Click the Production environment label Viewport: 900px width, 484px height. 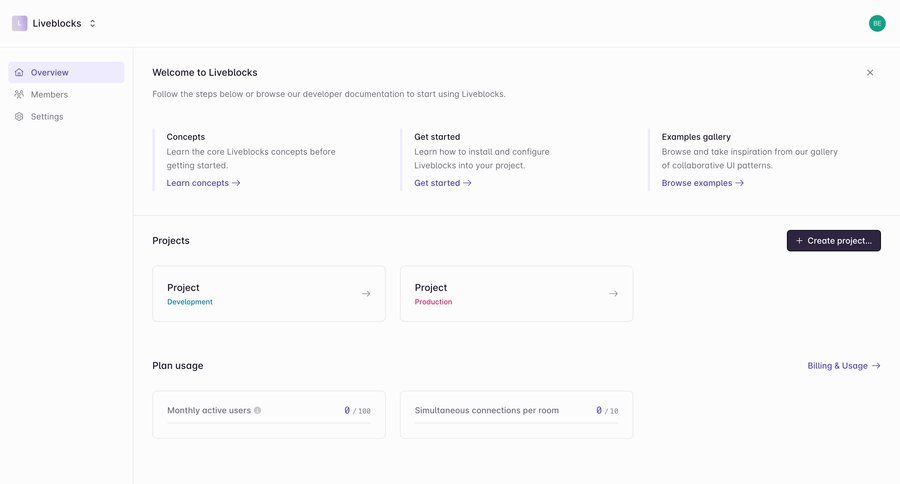[x=433, y=302]
